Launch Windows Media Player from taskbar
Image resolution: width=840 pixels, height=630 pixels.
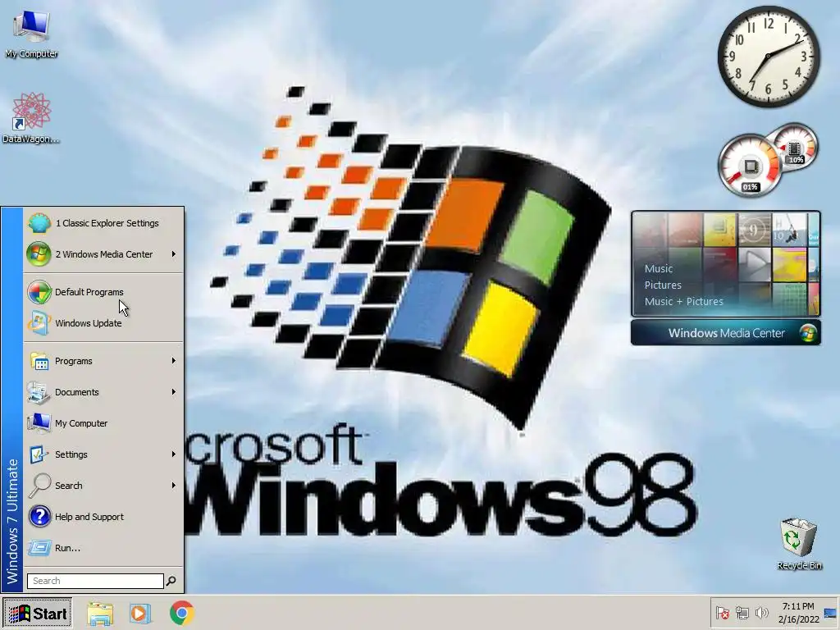140,614
